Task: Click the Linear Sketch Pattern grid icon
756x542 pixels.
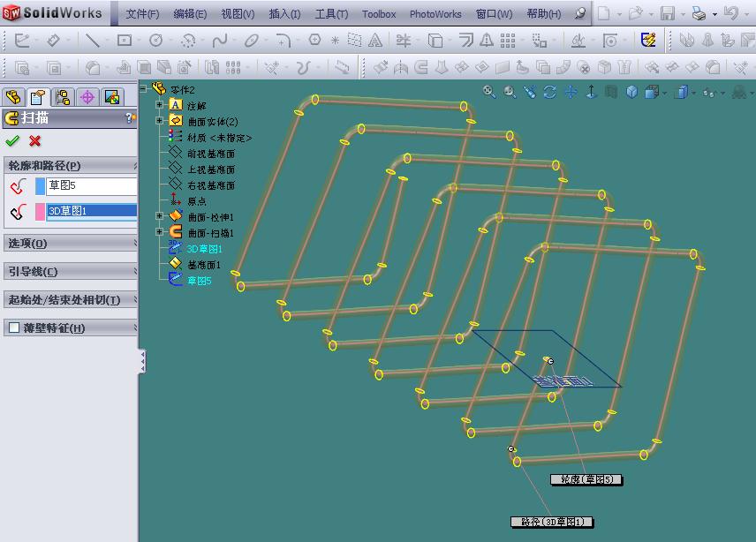Action: (x=507, y=41)
